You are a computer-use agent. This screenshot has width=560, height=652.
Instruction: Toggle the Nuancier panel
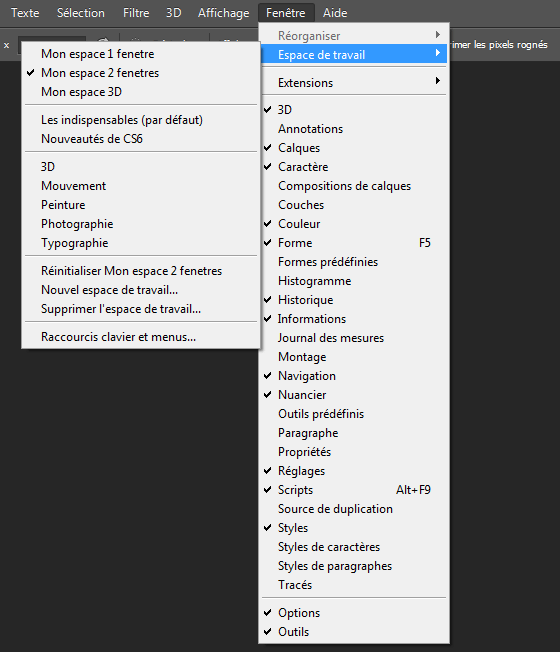[x=354, y=395]
